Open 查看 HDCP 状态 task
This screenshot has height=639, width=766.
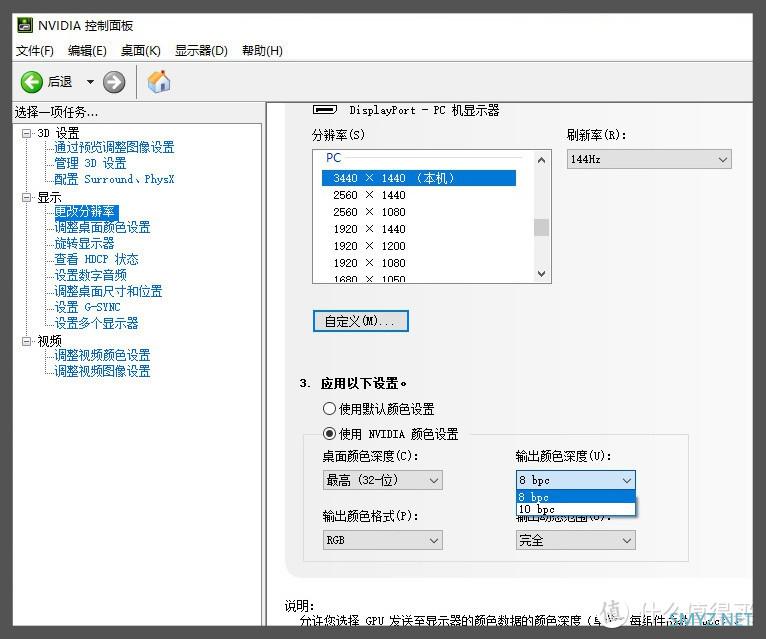96,259
